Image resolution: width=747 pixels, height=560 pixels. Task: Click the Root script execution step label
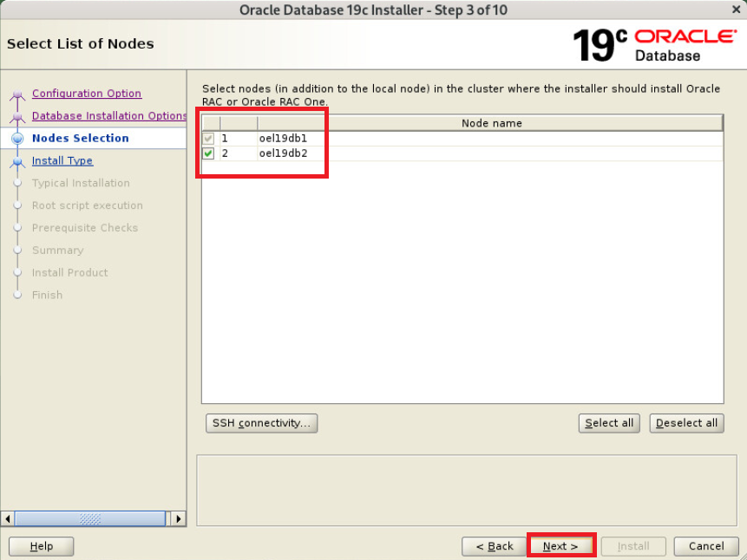[87, 205]
